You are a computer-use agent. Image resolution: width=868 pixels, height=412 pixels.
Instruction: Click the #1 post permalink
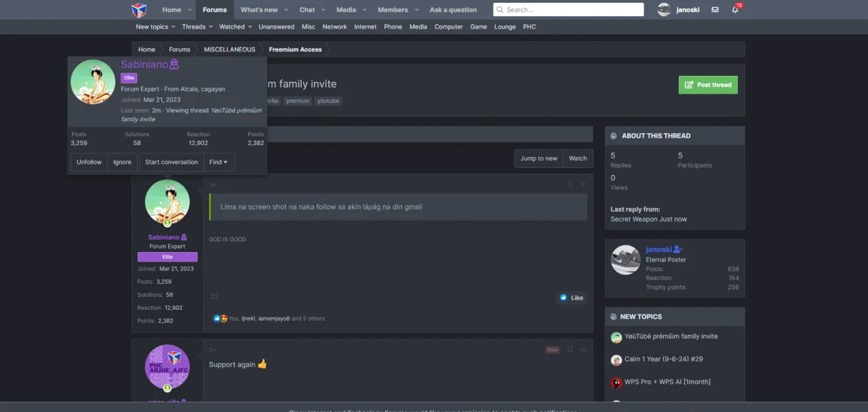[x=584, y=184]
